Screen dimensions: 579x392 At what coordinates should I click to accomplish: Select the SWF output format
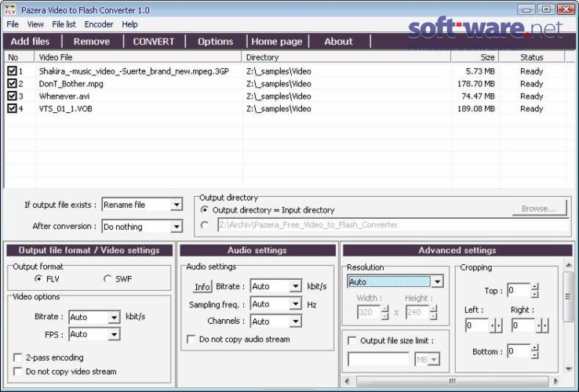coord(107,278)
